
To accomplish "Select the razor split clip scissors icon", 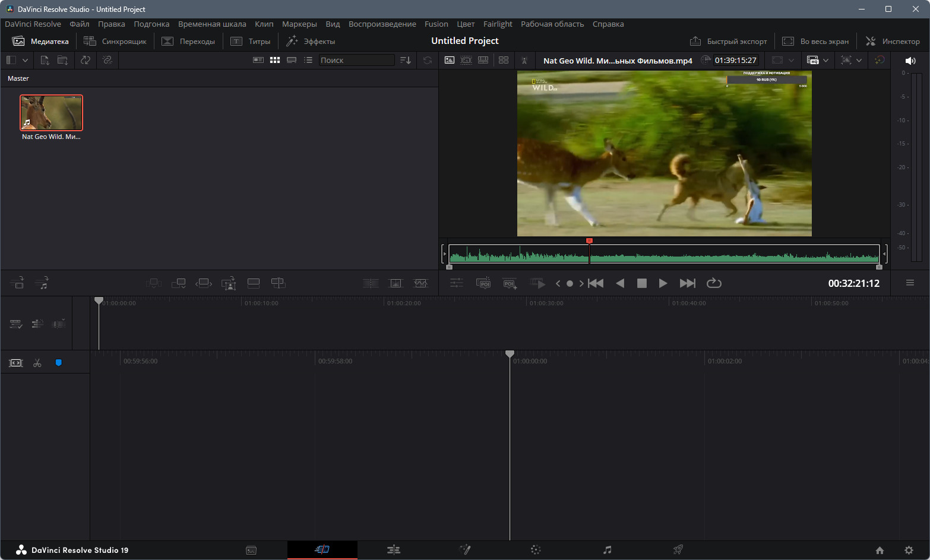I will [x=37, y=363].
